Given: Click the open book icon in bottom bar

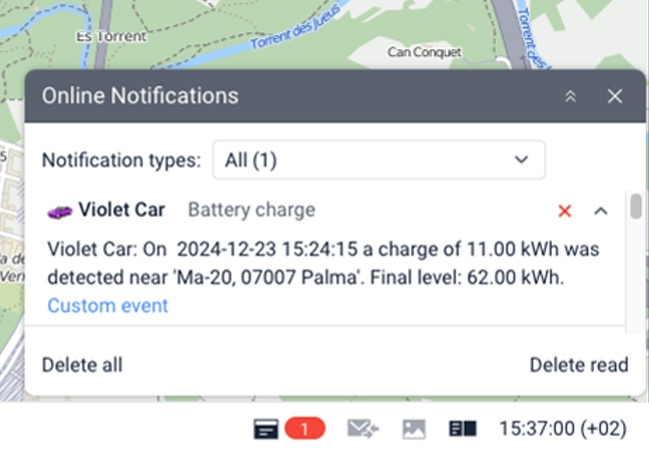Looking at the screenshot, I should pos(462,429).
